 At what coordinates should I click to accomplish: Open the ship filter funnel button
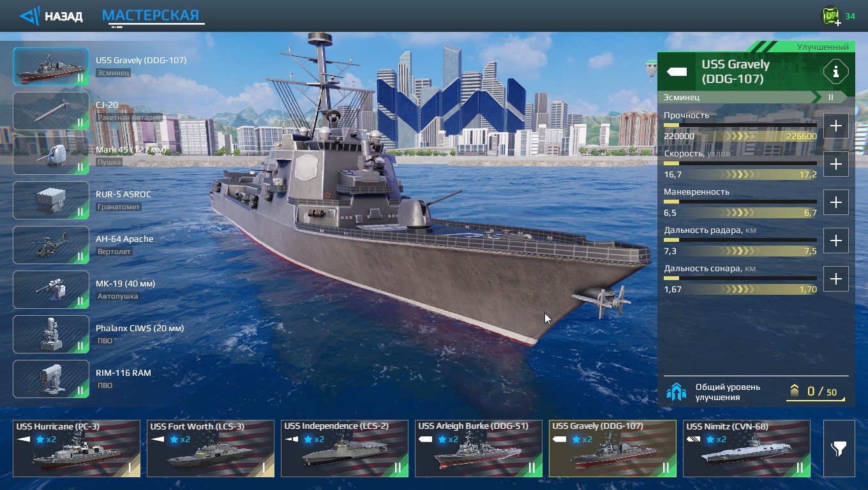[x=839, y=449]
